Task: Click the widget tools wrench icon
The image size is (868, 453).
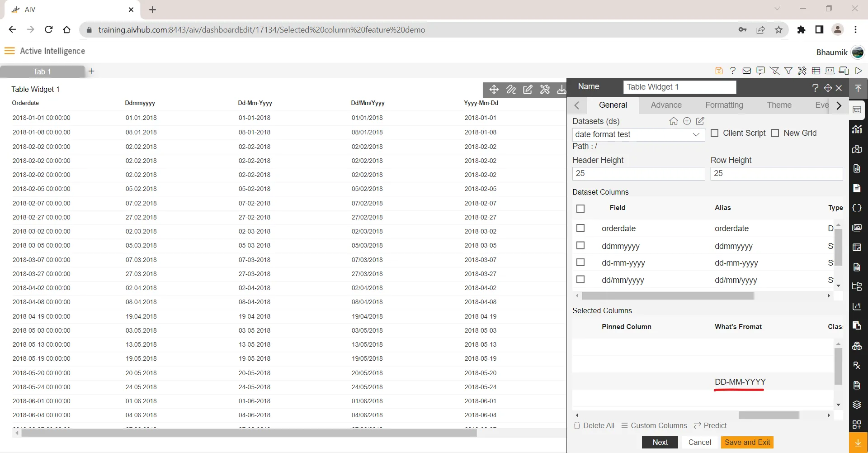Action: pos(545,90)
